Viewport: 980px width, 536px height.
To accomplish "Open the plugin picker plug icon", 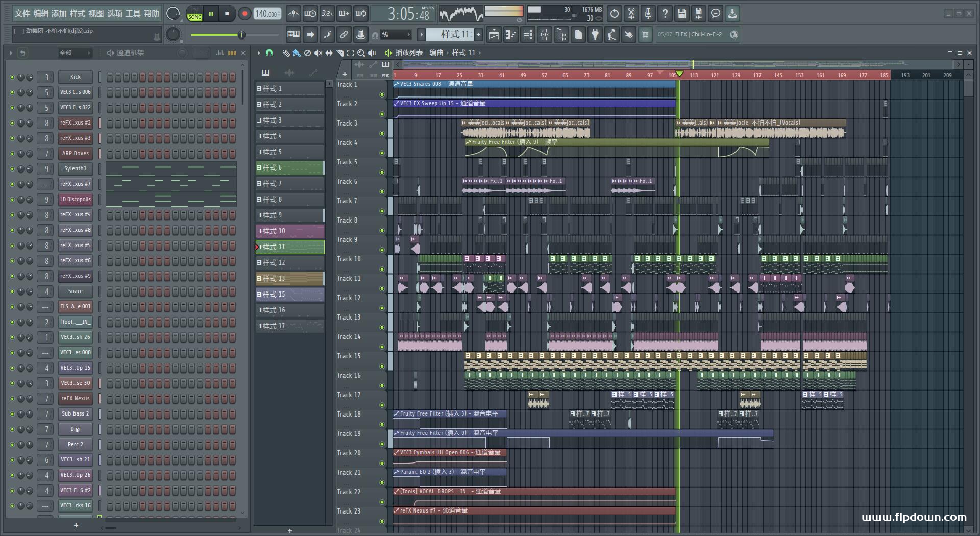I will [x=595, y=35].
